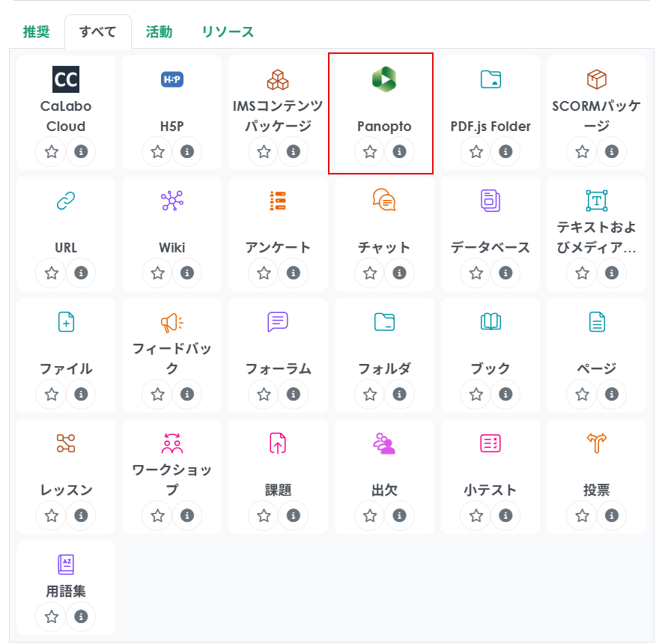Add a チャット activity

(x=383, y=201)
